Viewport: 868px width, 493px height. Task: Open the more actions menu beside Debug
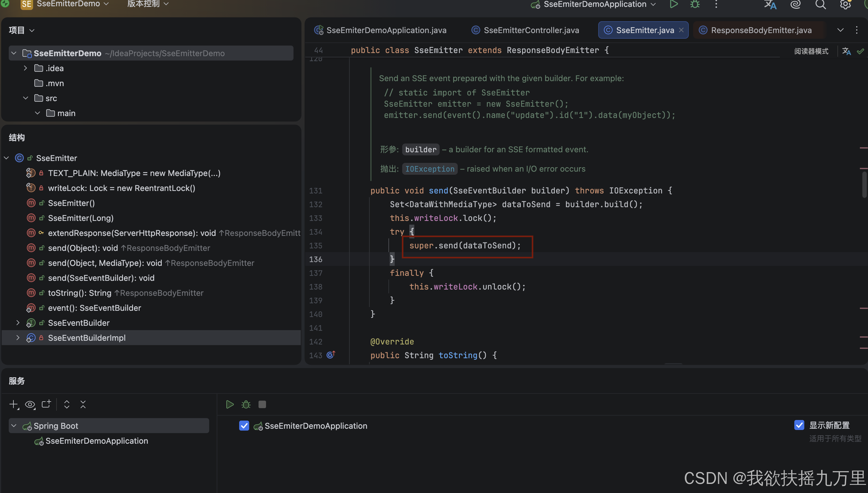coord(716,4)
